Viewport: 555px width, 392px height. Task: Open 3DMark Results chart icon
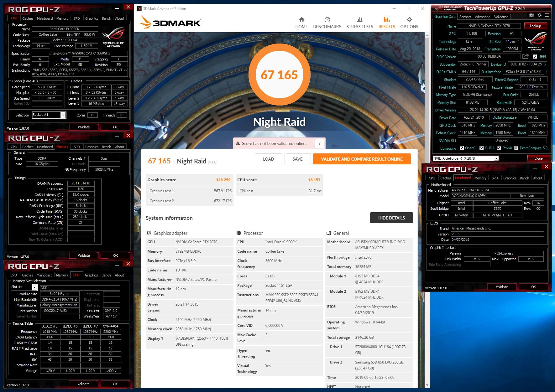[387, 19]
